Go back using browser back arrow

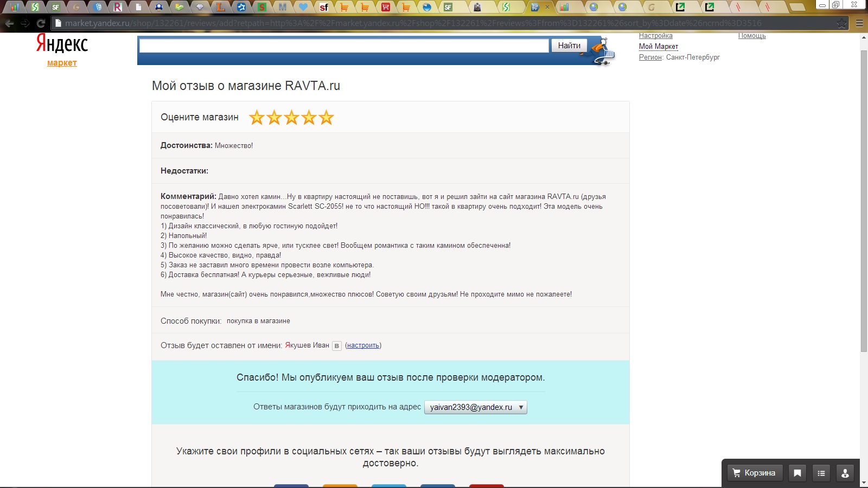click(9, 23)
